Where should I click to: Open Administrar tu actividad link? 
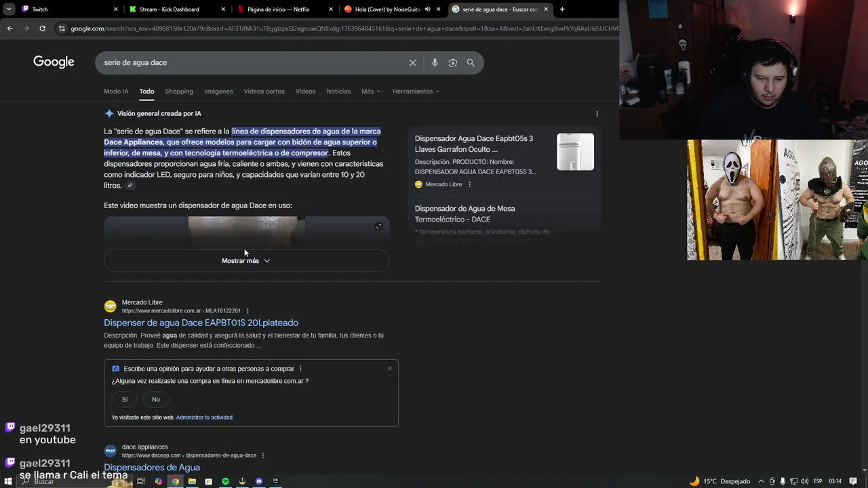click(204, 418)
